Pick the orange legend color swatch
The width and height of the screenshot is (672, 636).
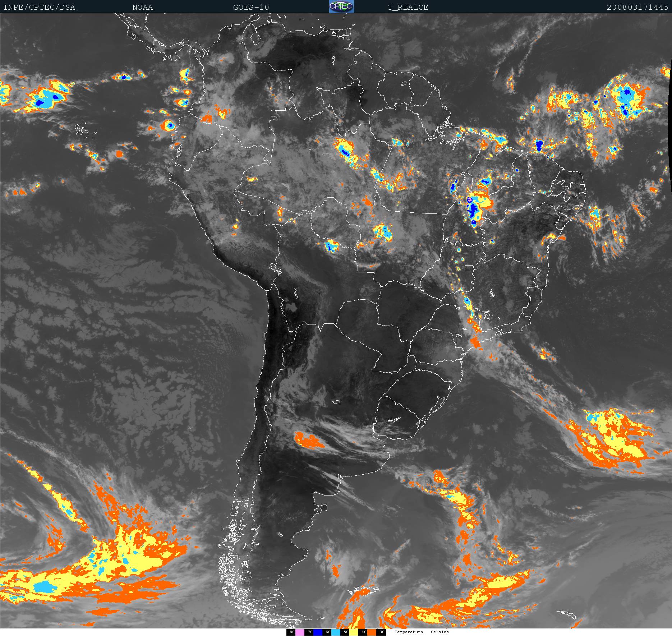(x=372, y=632)
